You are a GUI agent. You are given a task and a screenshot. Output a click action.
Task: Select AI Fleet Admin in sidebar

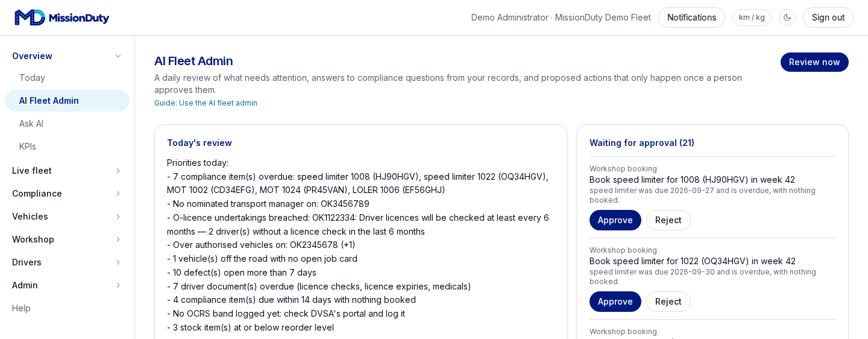click(67, 101)
